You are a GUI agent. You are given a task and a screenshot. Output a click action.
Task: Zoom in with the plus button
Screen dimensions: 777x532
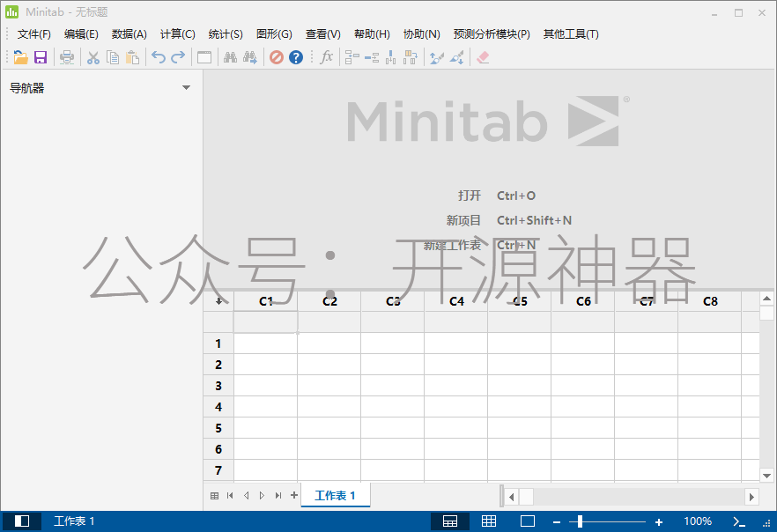[659, 521]
